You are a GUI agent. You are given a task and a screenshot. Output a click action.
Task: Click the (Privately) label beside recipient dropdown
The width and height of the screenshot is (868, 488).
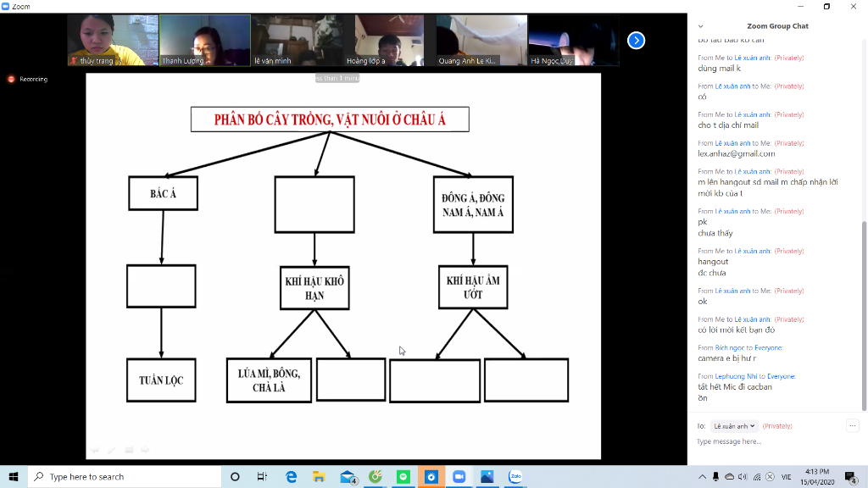point(777,426)
